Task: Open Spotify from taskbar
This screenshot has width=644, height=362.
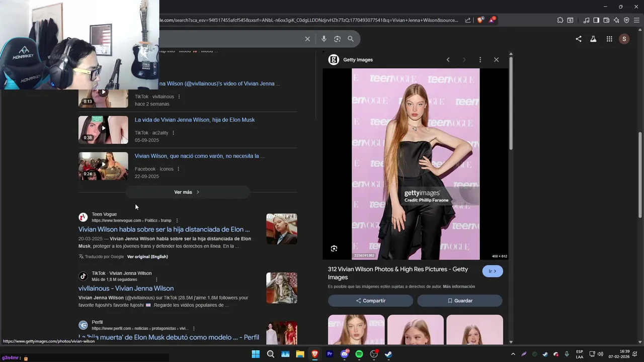Action: [x=359, y=354]
